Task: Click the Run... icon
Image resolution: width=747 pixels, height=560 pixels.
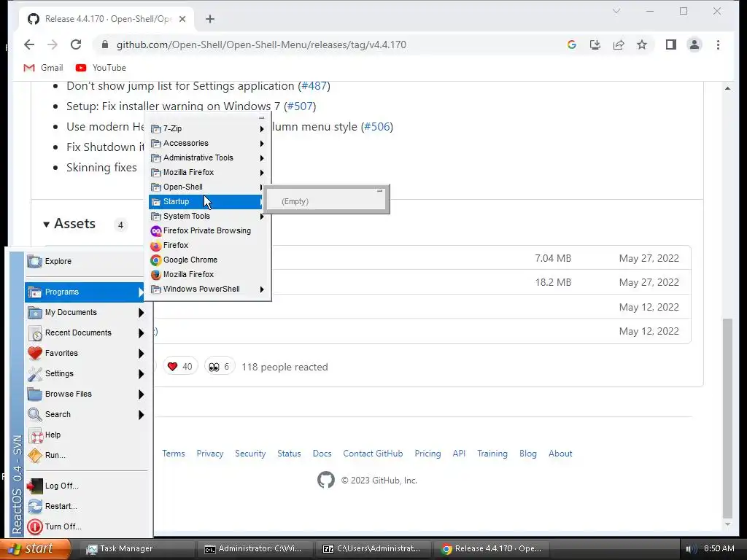Action: pyautogui.click(x=35, y=455)
